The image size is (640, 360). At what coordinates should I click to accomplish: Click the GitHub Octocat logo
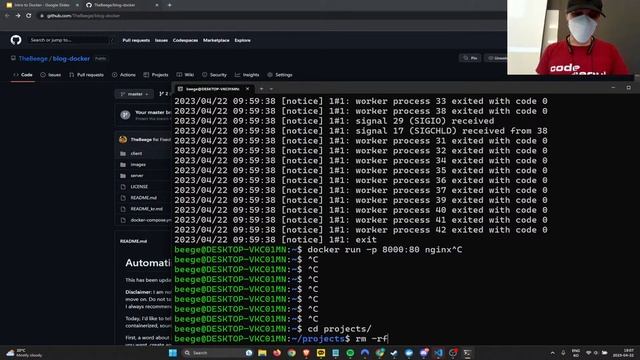point(16,40)
